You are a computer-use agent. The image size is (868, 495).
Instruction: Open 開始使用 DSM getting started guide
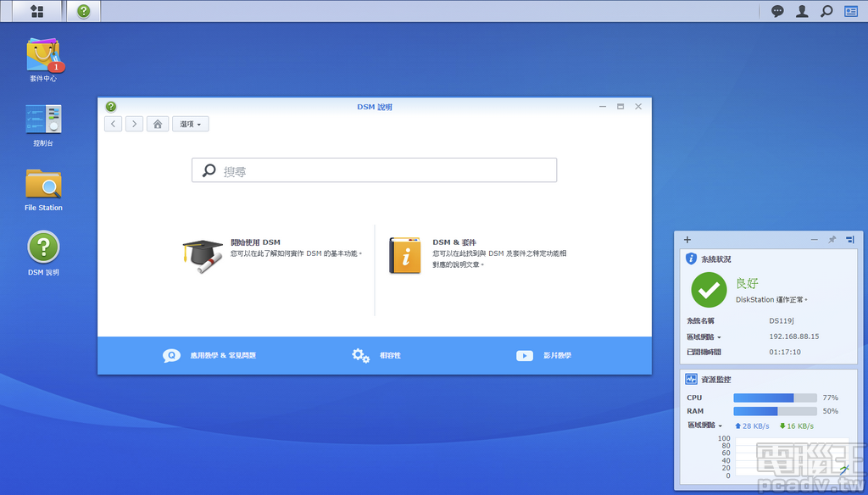tap(254, 242)
